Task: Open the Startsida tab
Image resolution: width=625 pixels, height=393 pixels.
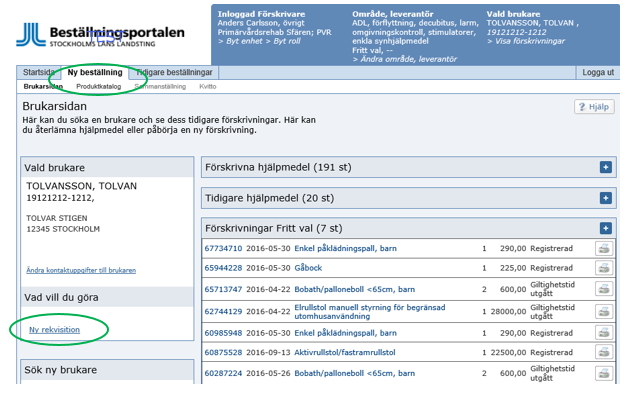Action: tap(38, 73)
